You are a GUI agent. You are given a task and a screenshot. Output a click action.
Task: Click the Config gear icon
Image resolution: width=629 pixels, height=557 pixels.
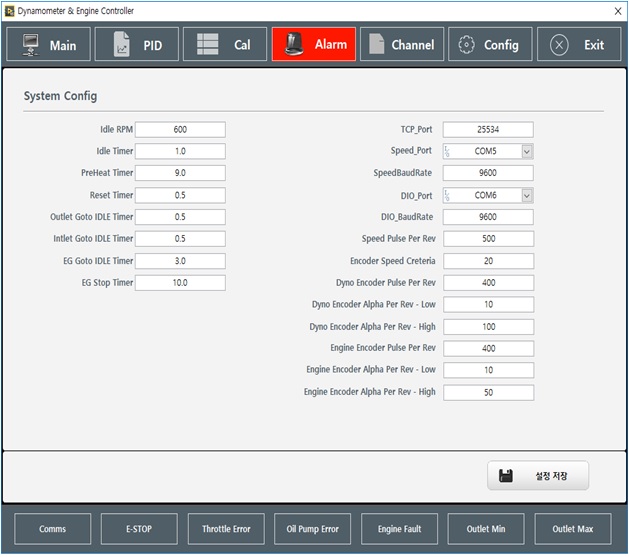466,45
